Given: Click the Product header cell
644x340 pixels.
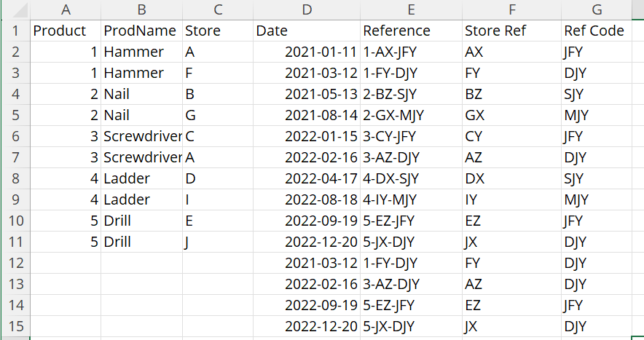Looking at the screenshot, I should click(66, 31).
